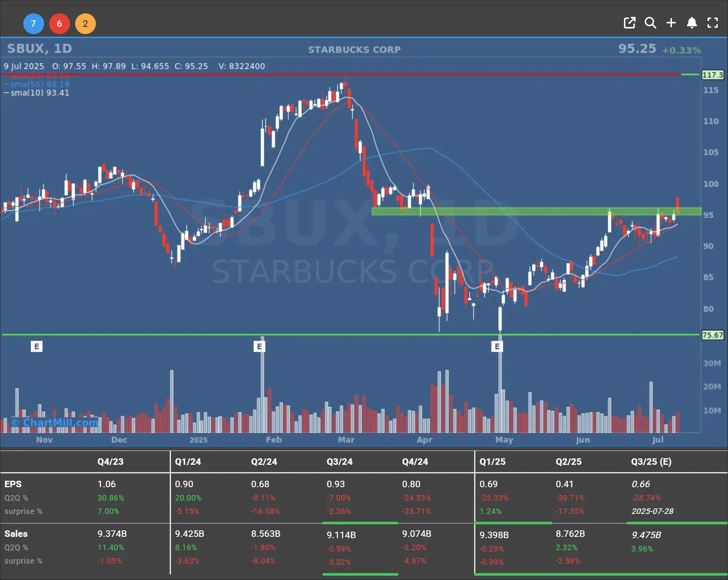The width and height of the screenshot is (728, 580).
Task: Click the Sales Q2Q estimate 3.96%
Action: (x=642, y=548)
